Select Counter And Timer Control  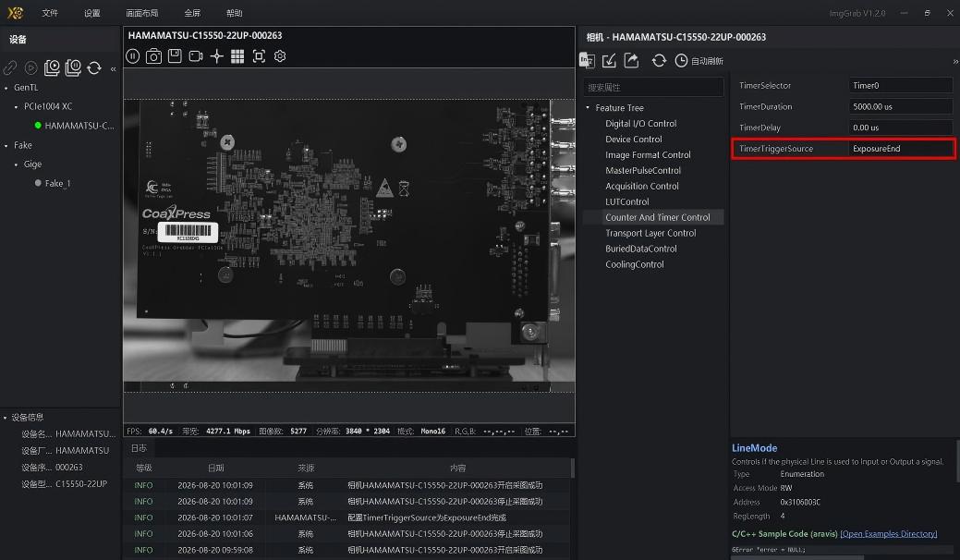tap(658, 217)
